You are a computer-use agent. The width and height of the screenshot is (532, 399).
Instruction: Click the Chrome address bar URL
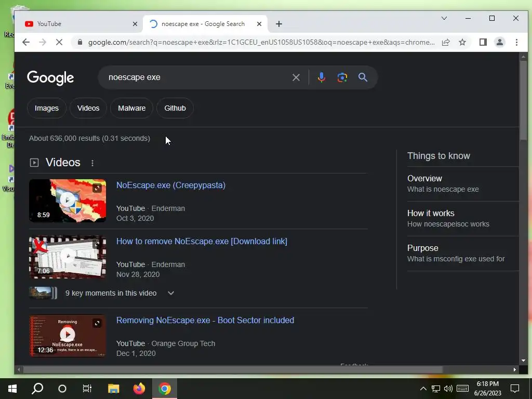261,42
